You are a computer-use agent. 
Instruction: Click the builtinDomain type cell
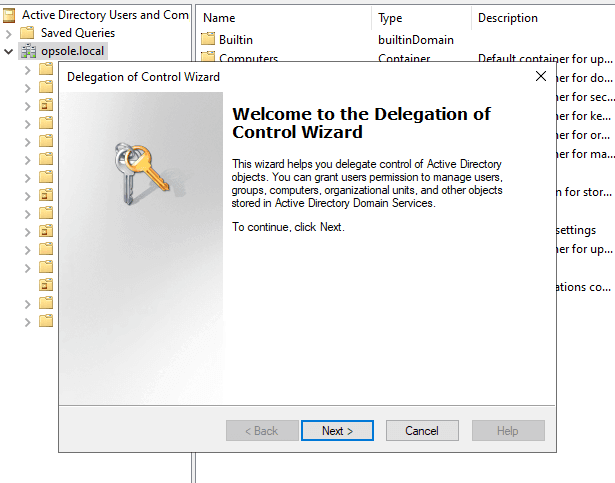pos(416,40)
